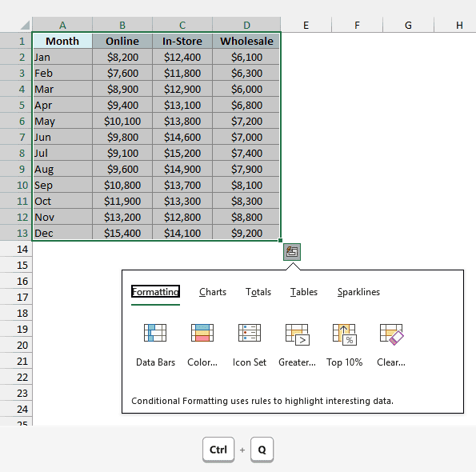Click the Online header cell
This screenshot has width=476, height=472.
point(122,41)
